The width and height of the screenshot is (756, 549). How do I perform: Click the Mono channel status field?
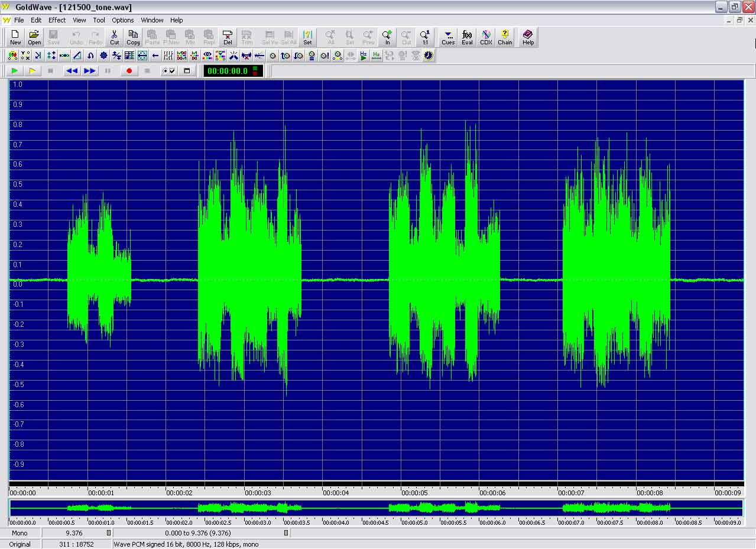tap(20, 533)
